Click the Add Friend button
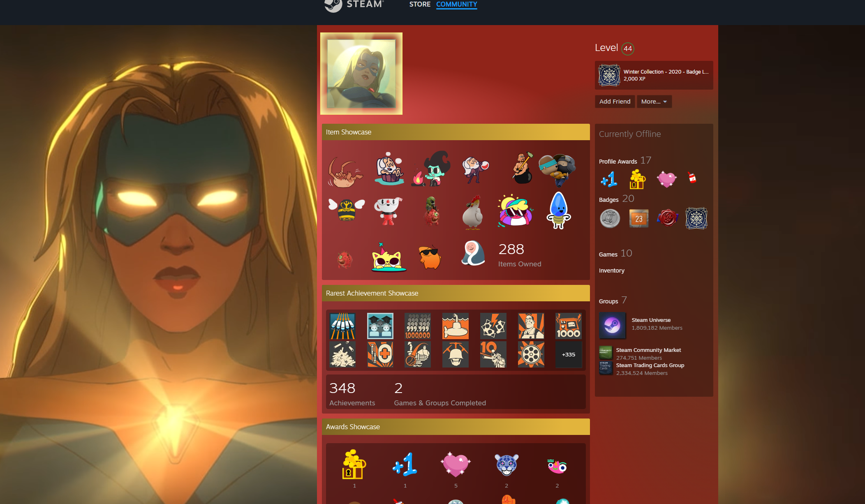Screen dimensions: 865x504 pyautogui.click(x=615, y=102)
